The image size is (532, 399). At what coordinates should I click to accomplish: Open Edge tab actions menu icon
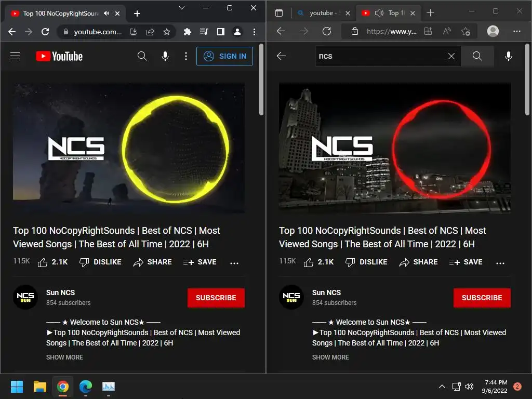[x=279, y=13]
